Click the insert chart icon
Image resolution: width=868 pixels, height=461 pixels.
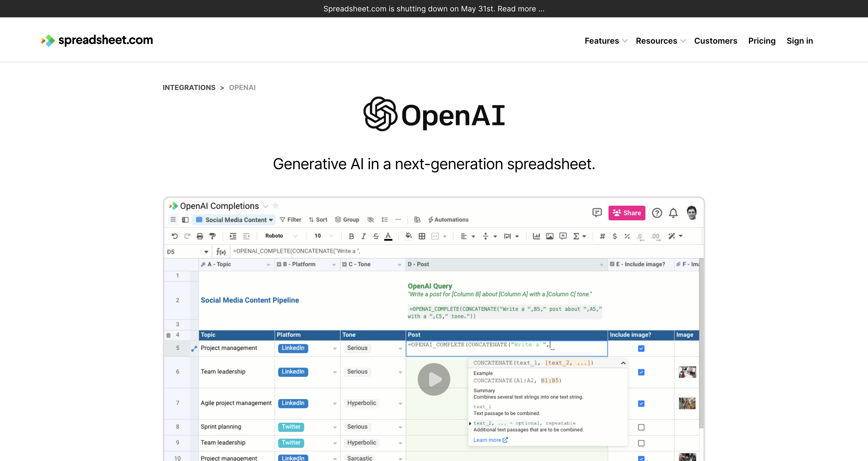[x=536, y=236]
